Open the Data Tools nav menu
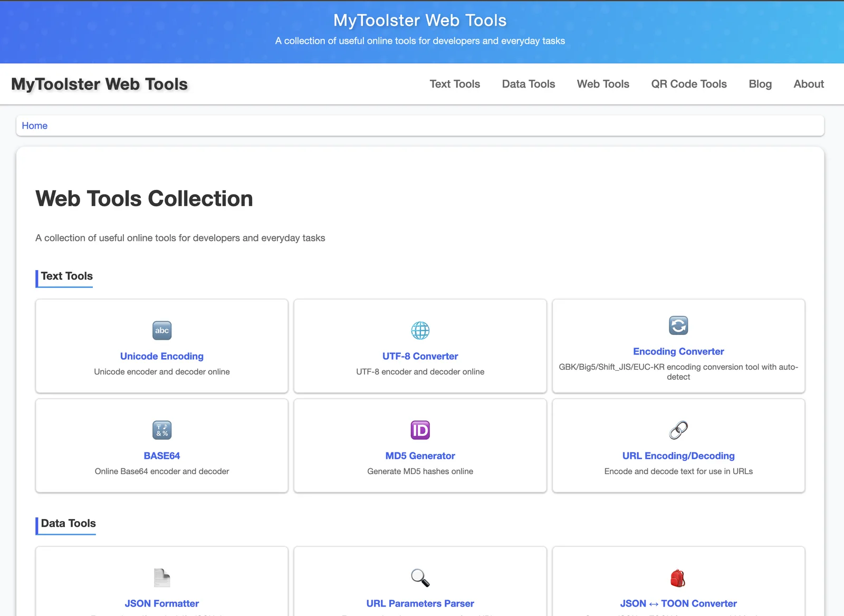This screenshot has width=844, height=616. tap(529, 84)
